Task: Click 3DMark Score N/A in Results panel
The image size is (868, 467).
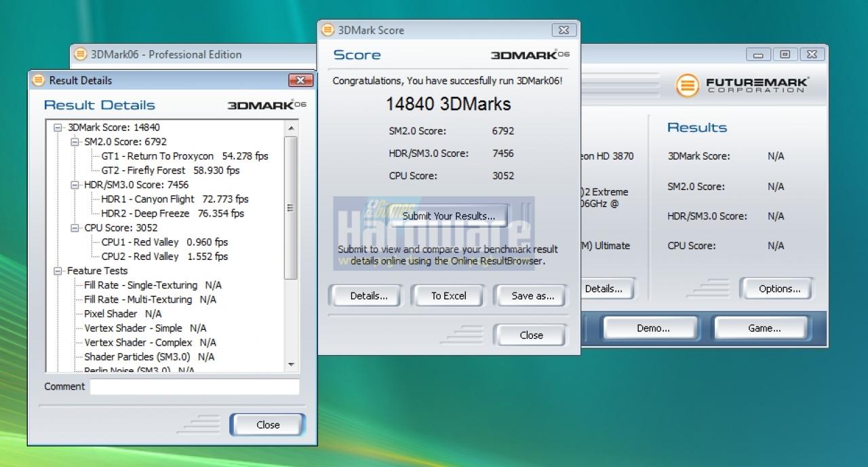Action: click(776, 156)
